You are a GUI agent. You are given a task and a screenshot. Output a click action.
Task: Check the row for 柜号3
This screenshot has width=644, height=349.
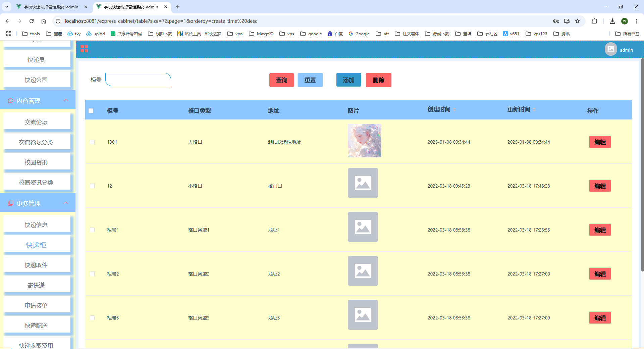(92, 318)
